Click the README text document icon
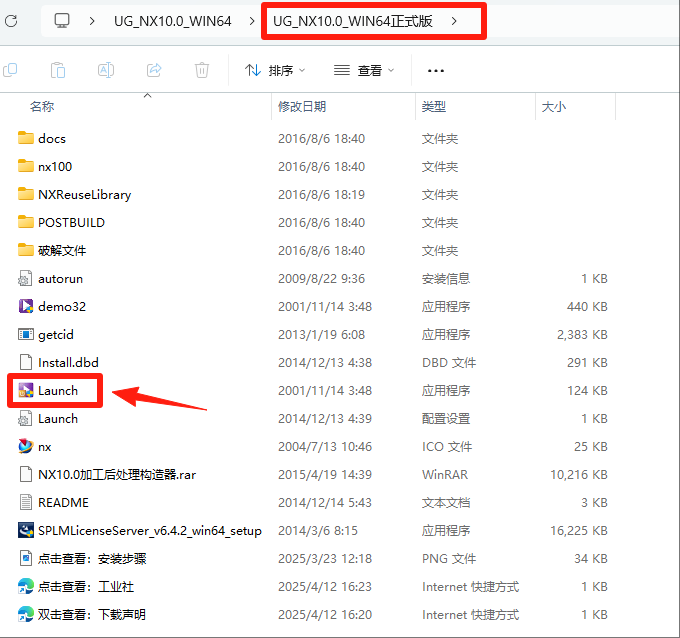The image size is (680, 638). click(x=26, y=502)
